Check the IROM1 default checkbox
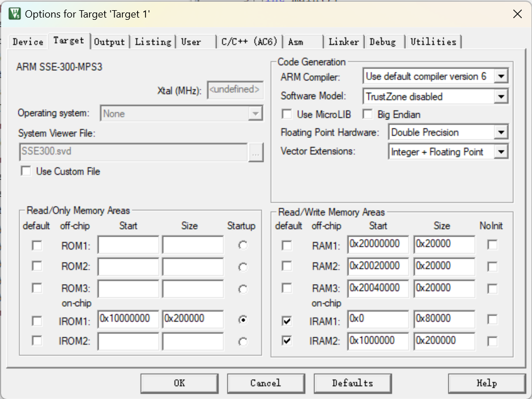This screenshot has width=532, height=399. click(x=37, y=321)
